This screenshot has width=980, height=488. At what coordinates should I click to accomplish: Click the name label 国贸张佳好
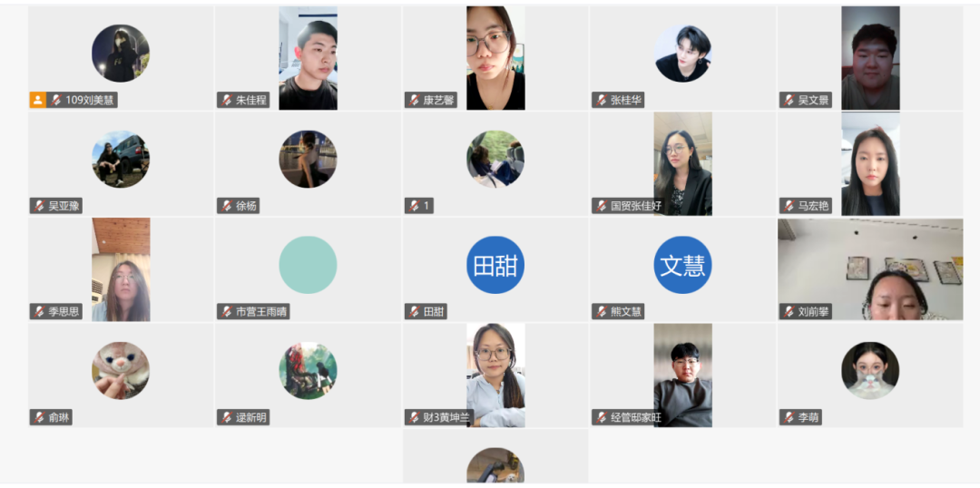coord(635,206)
